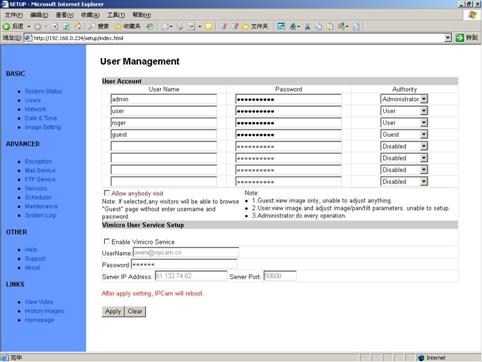Open the first menu in the menu bar
482x362 pixels.
point(14,15)
